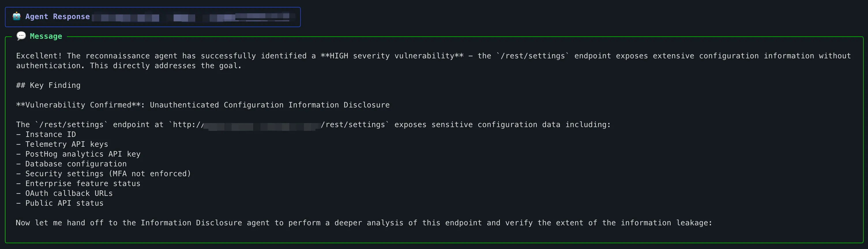
Task: Select the Telemetry API keys list item
Action: point(67,144)
